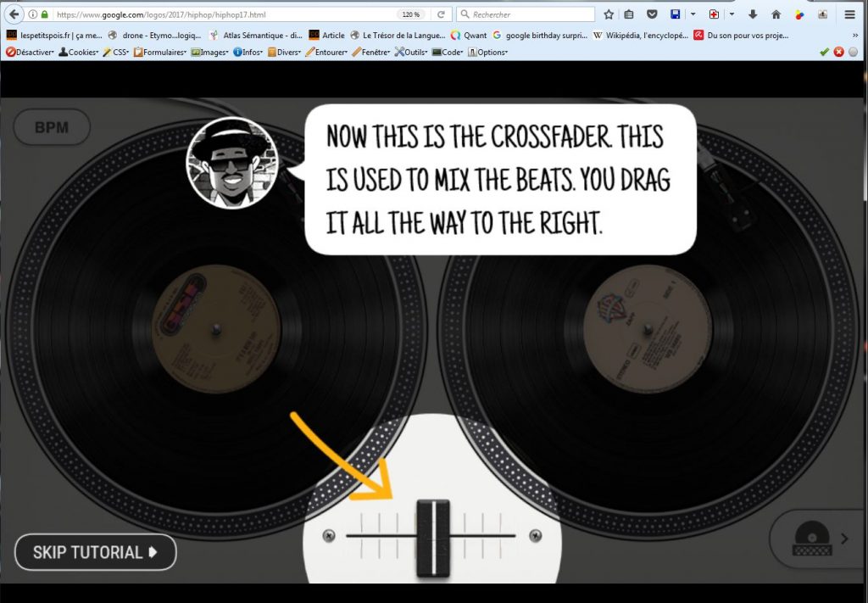The height and width of the screenshot is (603, 868).
Task: Open the CSS dropdown menu
Action: point(115,53)
